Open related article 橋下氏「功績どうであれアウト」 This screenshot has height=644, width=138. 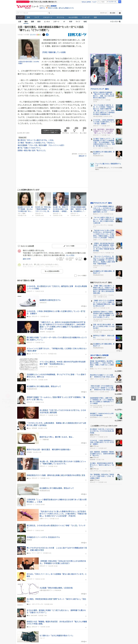pos(30,148)
